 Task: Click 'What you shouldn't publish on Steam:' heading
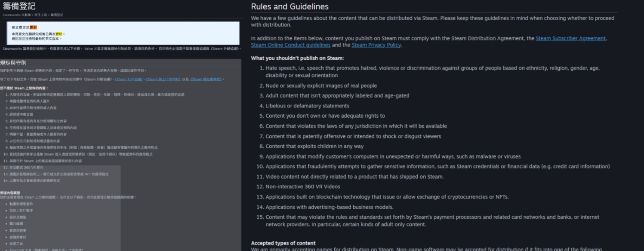[297, 58]
